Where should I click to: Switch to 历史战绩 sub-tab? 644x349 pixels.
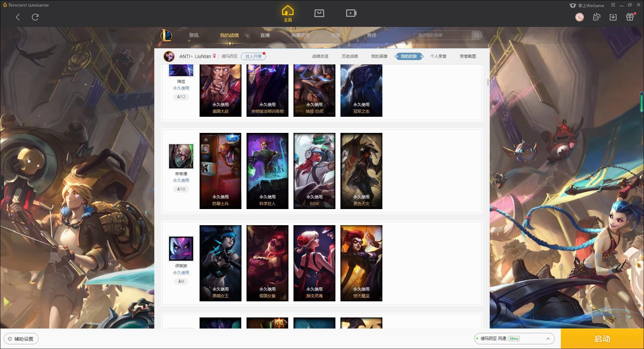tap(350, 56)
